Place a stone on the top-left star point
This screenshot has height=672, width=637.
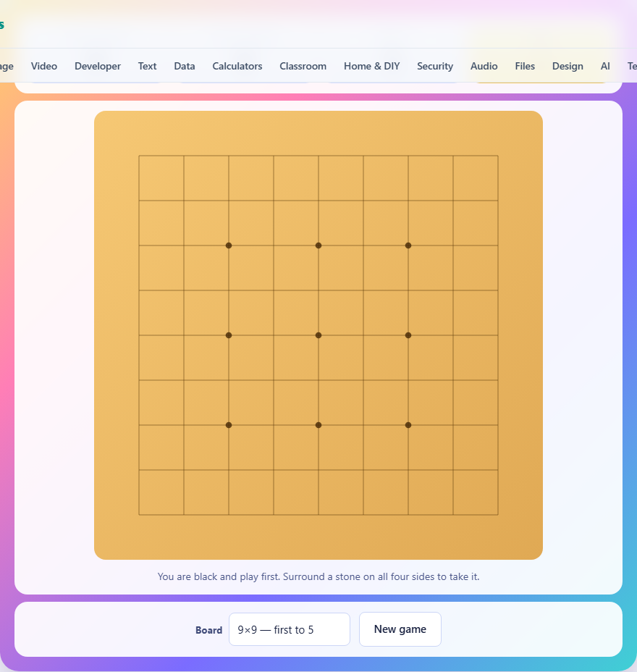(x=229, y=245)
